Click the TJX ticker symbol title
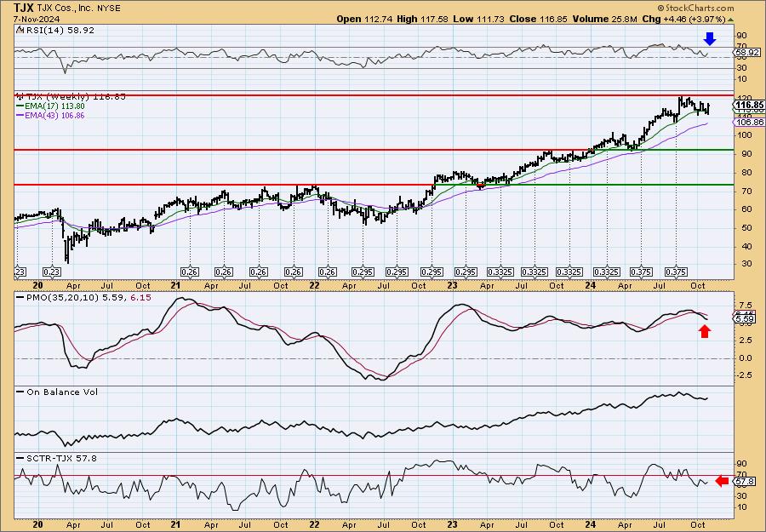 (24, 8)
